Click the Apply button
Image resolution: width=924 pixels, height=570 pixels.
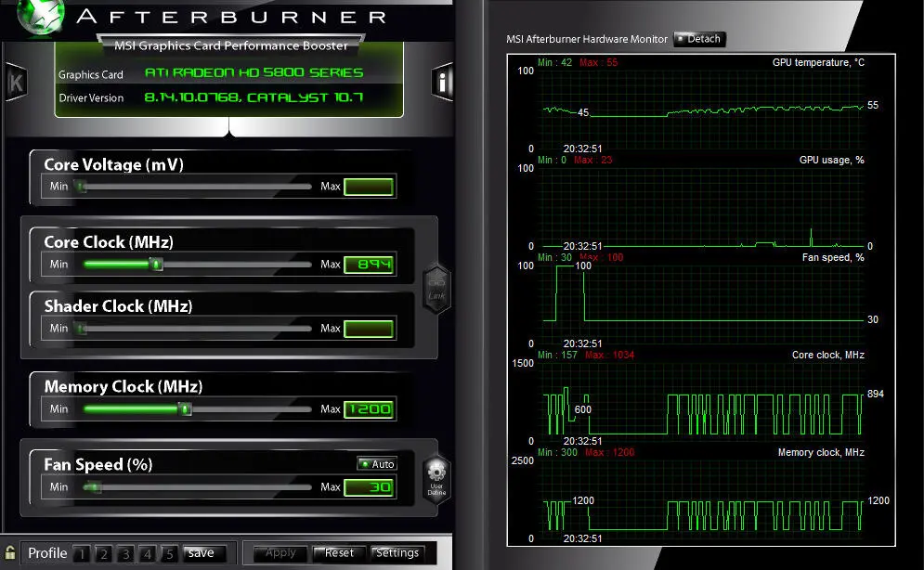280,553
